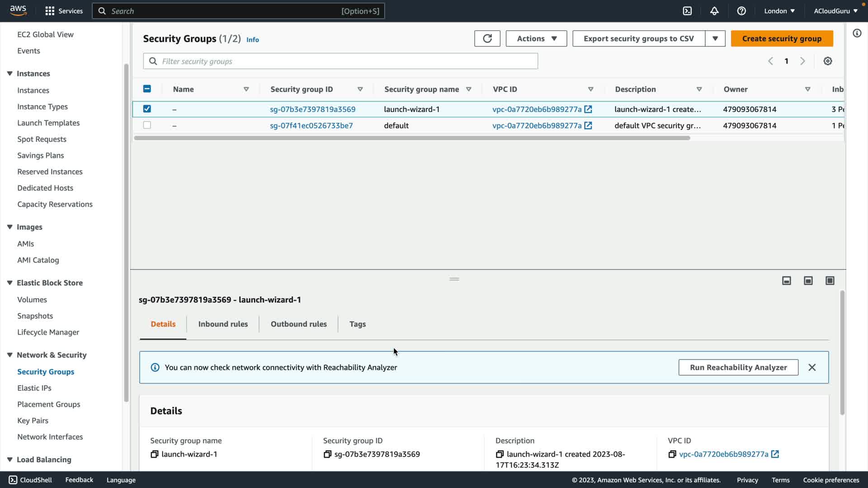This screenshot has height=488, width=868.
Task: Open the Actions dropdown
Action: point(536,38)
